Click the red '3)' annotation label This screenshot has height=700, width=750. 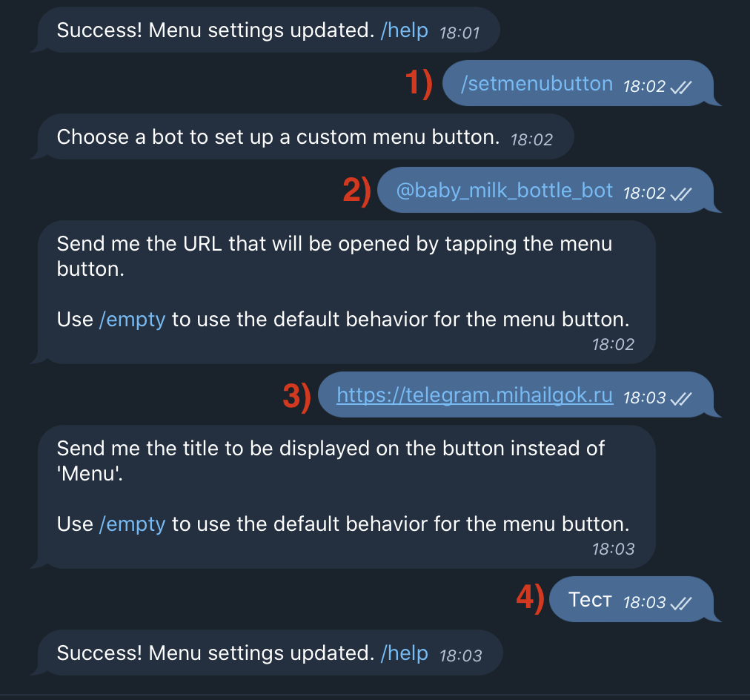[296, 396]
